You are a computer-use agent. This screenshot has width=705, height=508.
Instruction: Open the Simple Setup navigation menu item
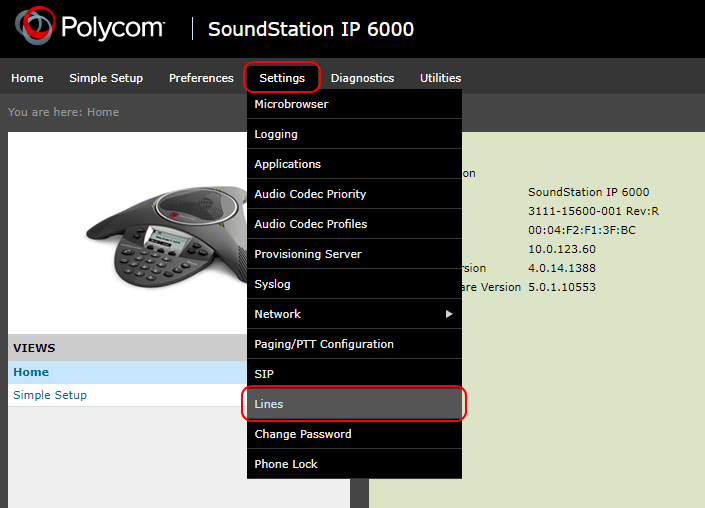point(106,78)
